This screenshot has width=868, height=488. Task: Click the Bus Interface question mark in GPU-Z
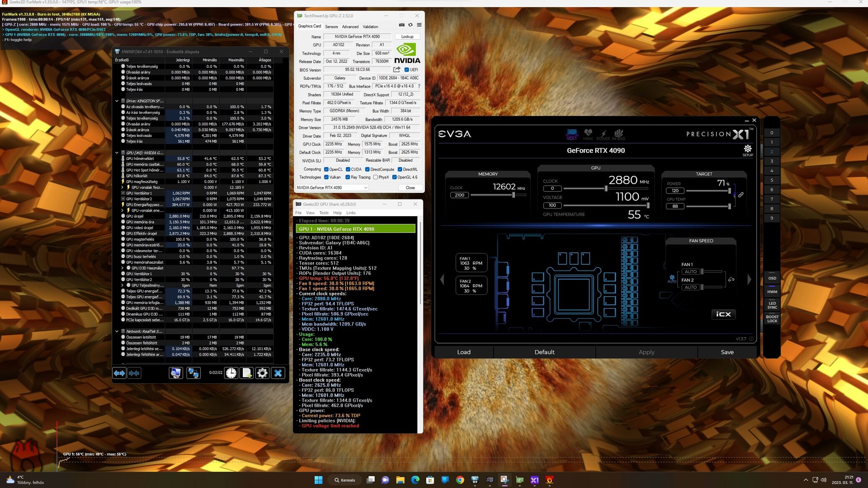(x=419, y=86)
